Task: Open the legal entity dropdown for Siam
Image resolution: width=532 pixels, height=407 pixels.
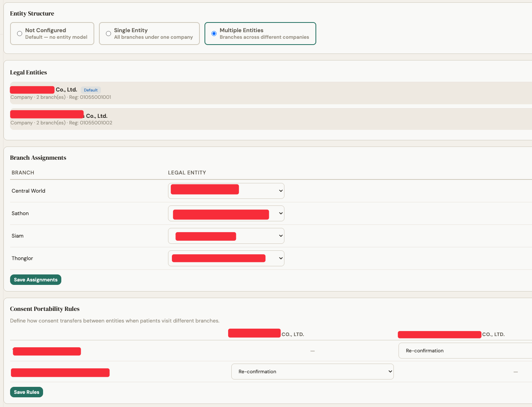Action: [x=226, y=236]
